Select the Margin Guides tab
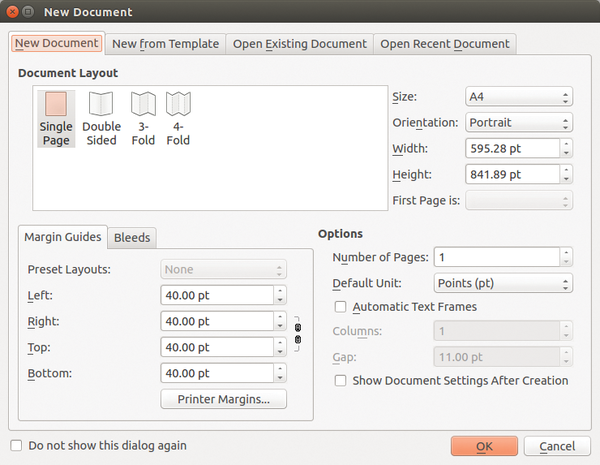This screenshot has height=465, width=600. 63,237
